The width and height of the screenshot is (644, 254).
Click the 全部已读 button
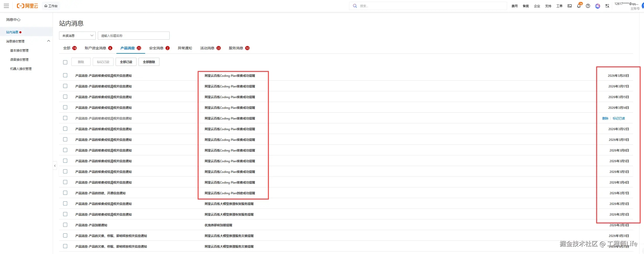click(126, 62)
